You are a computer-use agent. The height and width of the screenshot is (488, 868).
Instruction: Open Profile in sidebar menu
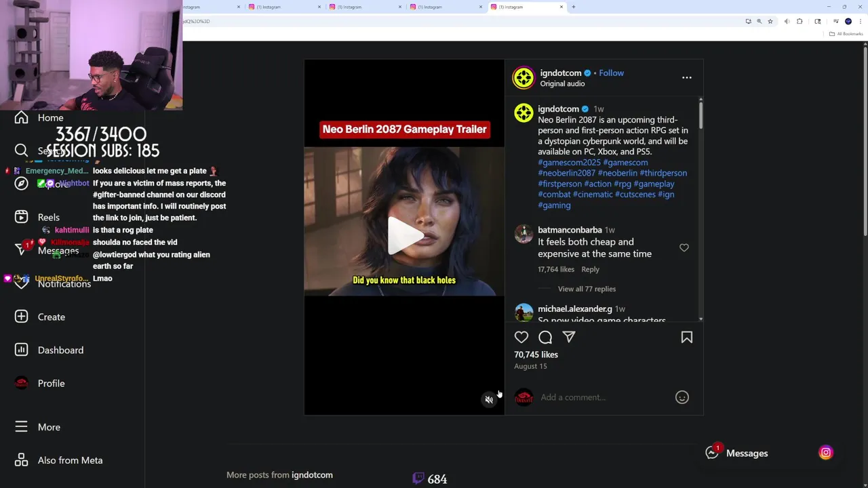51,383
